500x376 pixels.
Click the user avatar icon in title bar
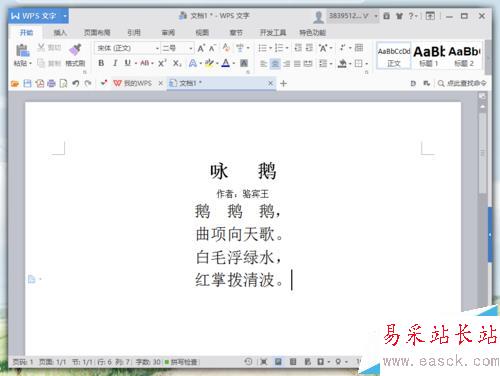pyautogui.click(x=318, y=16)
